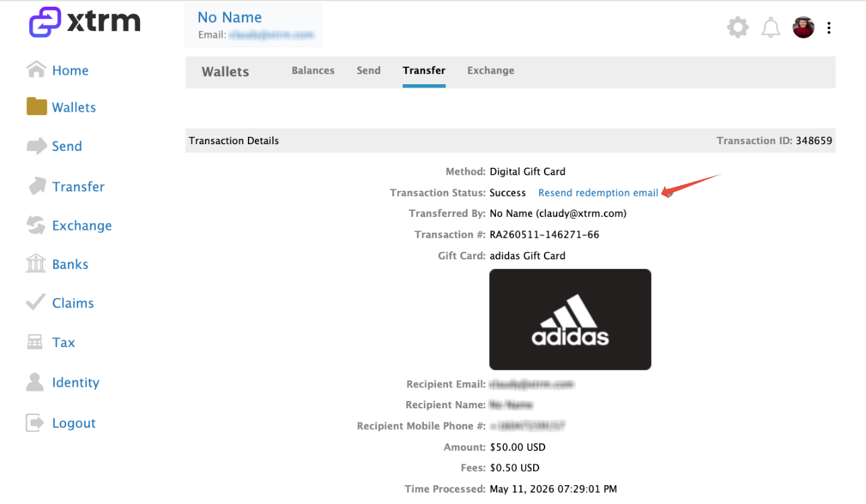Viewport: 866px width, 504px height.
Task: Click the Claims checkmark icon
Action: click(x=36, y=303)
